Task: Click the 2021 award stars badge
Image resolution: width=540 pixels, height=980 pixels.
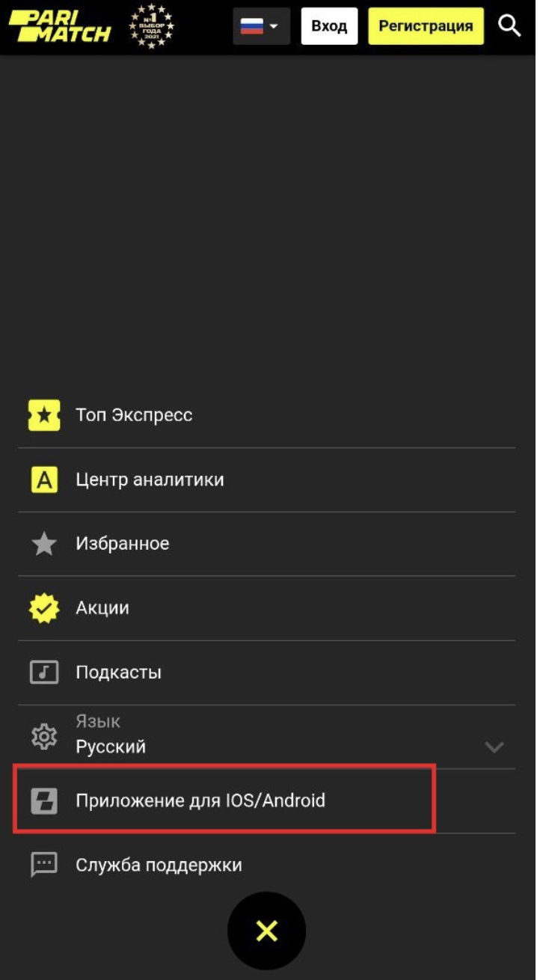Action: click(152, 26)
